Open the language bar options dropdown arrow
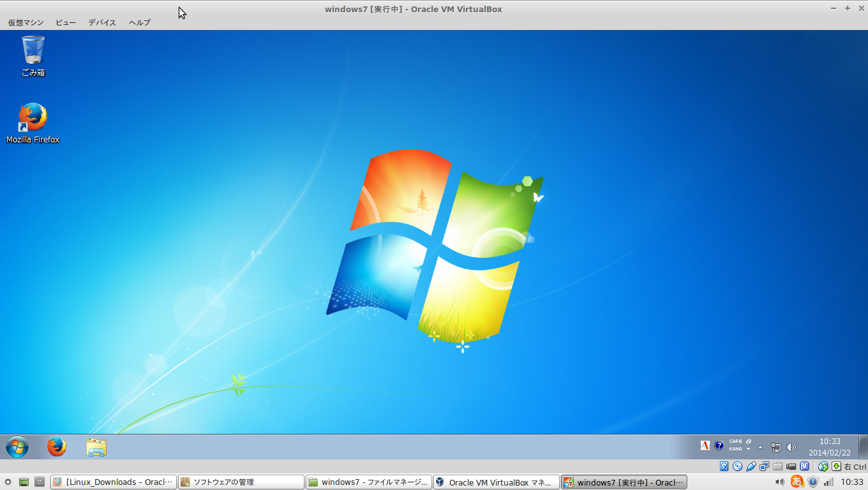The width and height of the screenshot is (868, 490). pyautogui.click(x=749, y=449)
